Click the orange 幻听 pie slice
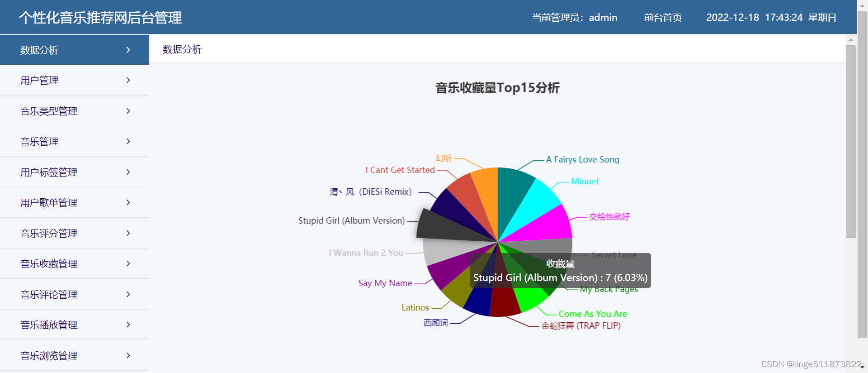The height and width of the screenshot is (373, 868). pyautogui.click(x=487, y=195)
